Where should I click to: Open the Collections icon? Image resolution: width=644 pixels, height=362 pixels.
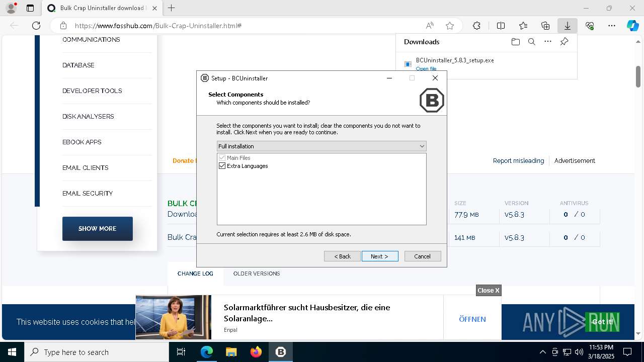[545, 26]
